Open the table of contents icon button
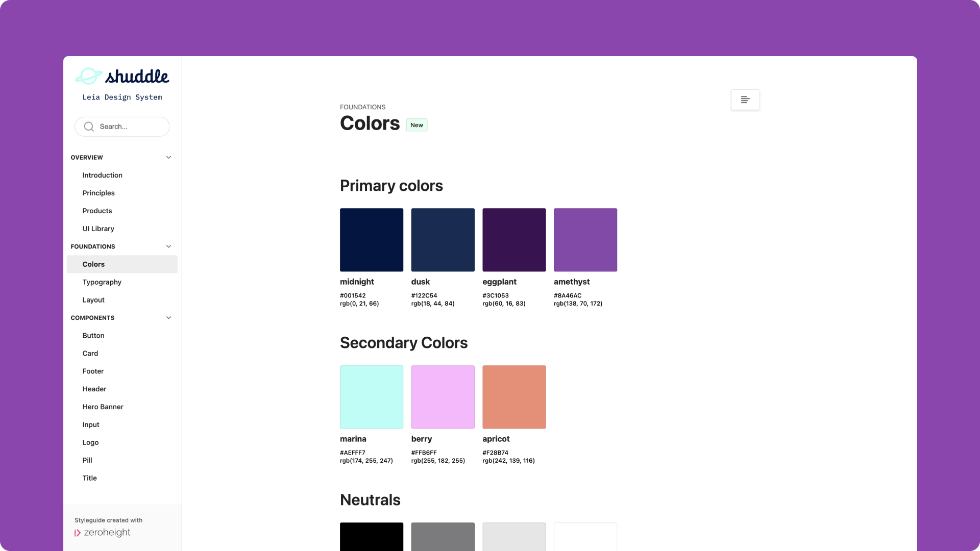 (745, 99)
